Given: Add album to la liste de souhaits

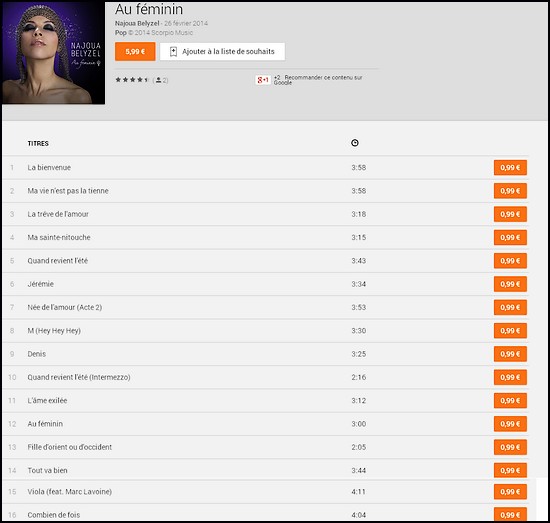Looking at the screenshot, I should (222, 52).
